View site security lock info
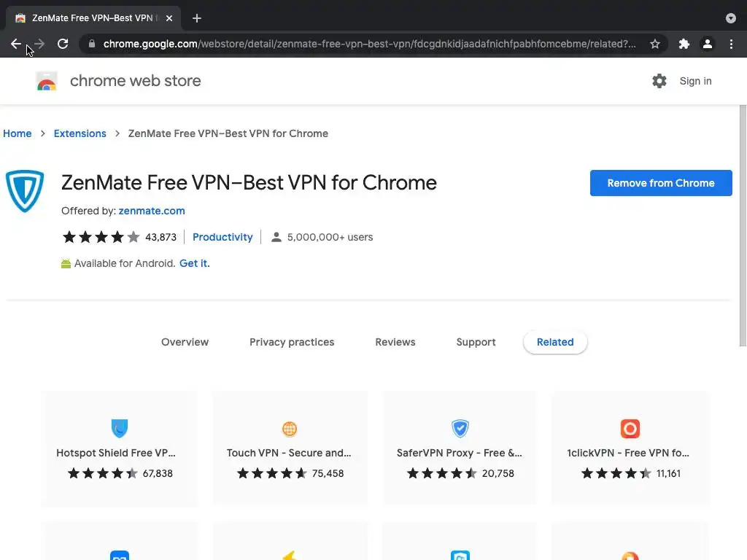747x560 pixels. pos(92,44)
